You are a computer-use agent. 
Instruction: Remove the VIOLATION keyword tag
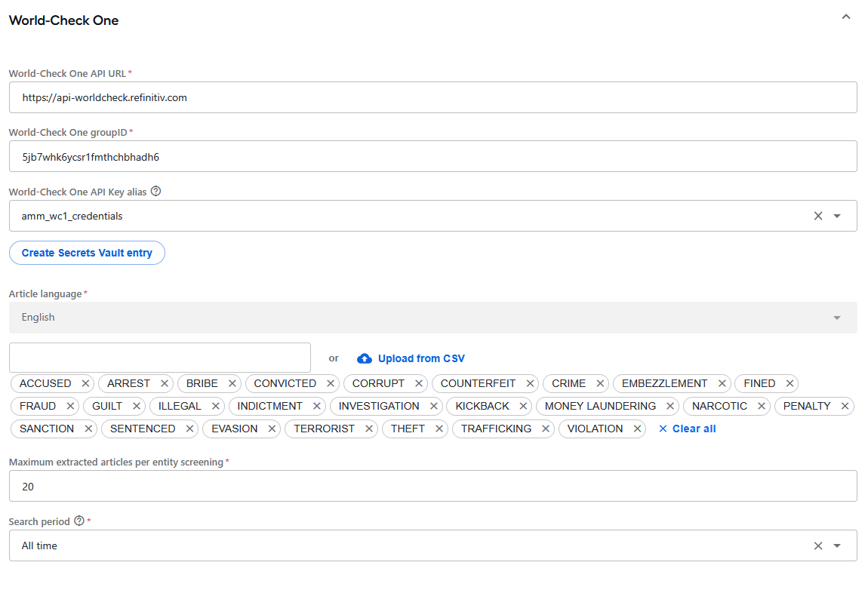637,429
